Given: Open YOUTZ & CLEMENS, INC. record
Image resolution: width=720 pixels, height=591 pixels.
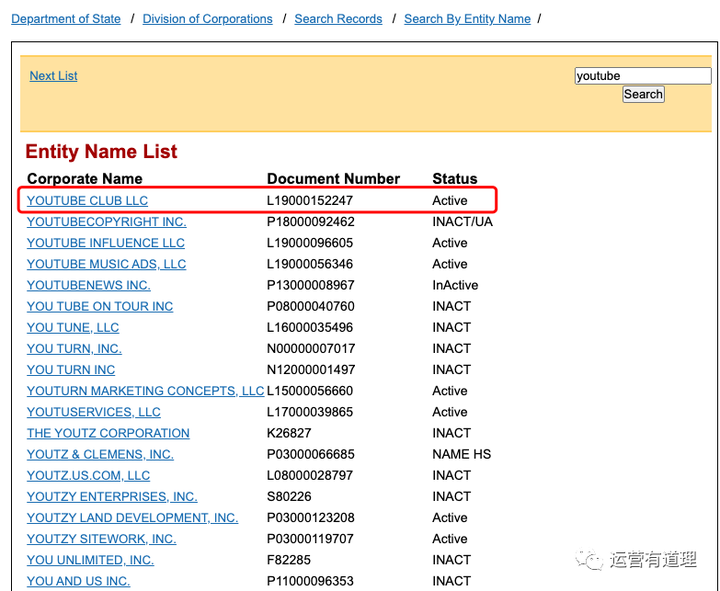Looking at the screenshot, I should tap(100, 454).
